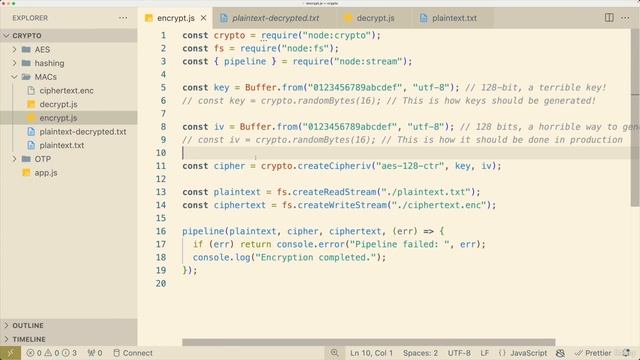Expand the TIMELINE section

click(x=69, y=339)
